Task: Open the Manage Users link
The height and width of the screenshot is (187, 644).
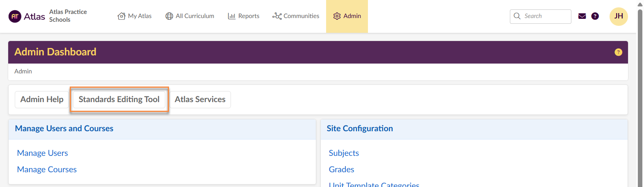Action: click(43, 153)
